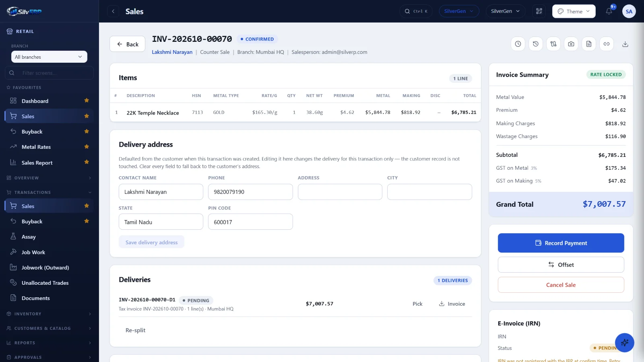Open the notifications bell

tap(609, 11)
